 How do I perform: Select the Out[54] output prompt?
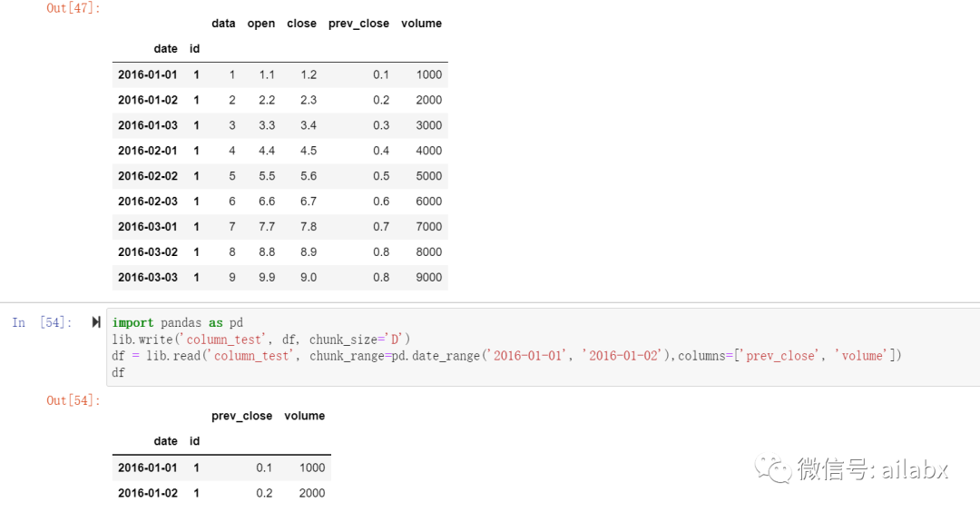pyautogui.click(x=73, y=400)
